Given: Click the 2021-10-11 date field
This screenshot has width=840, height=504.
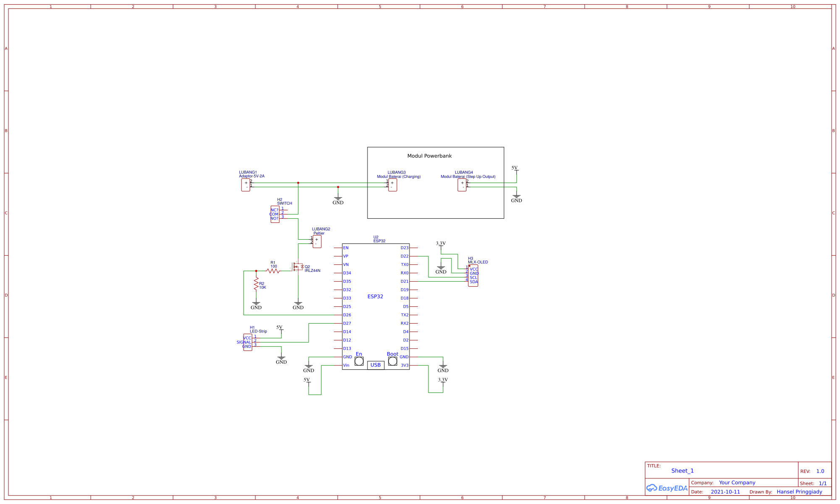Looking at the screenshot, I should click(725, 492).
